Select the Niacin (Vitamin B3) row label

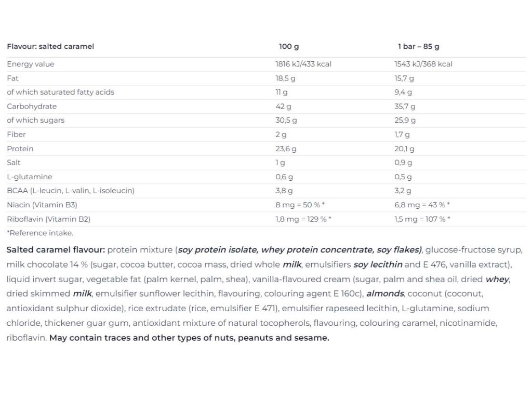click(x=42, y=205)
